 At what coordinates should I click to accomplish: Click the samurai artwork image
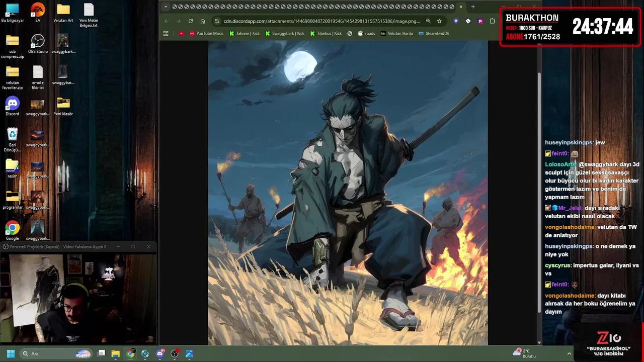click(348, 193)
